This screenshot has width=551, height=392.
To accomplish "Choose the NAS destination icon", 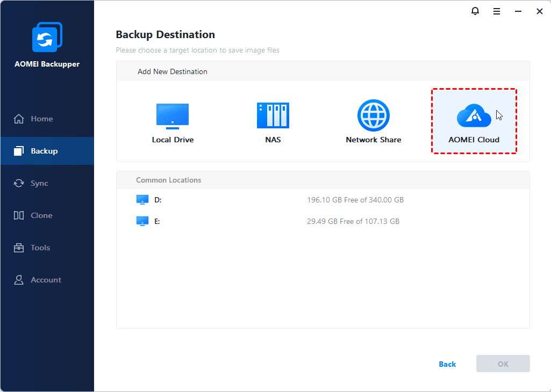I will tap(273, 115).
